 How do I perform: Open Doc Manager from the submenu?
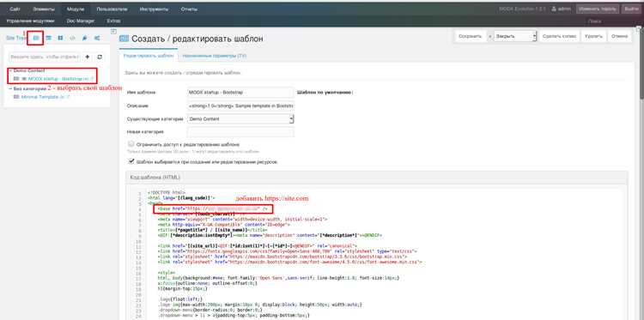pos(81,21)
